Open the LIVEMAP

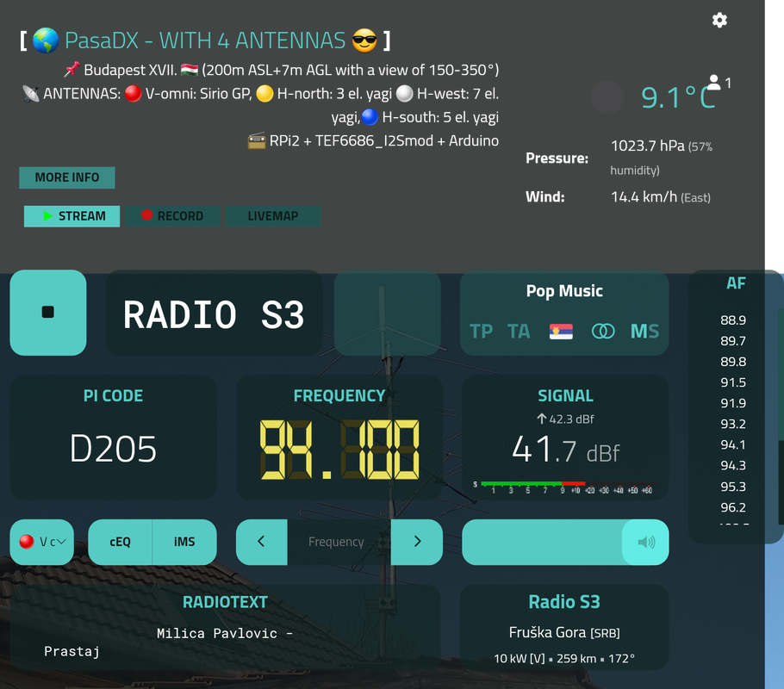(273, 216)
